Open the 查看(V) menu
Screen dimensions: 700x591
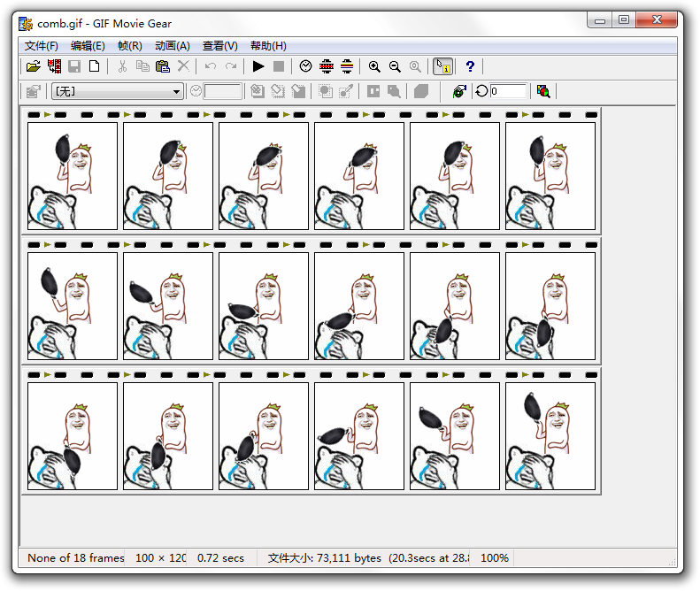point(219,46)
